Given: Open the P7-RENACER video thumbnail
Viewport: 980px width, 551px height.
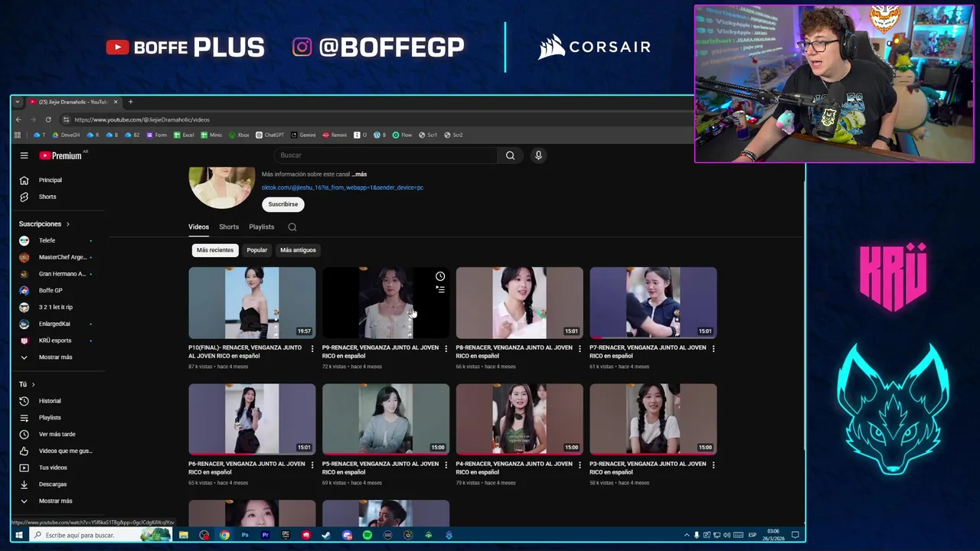Looking at the screenshot, I should pos(653,303).
